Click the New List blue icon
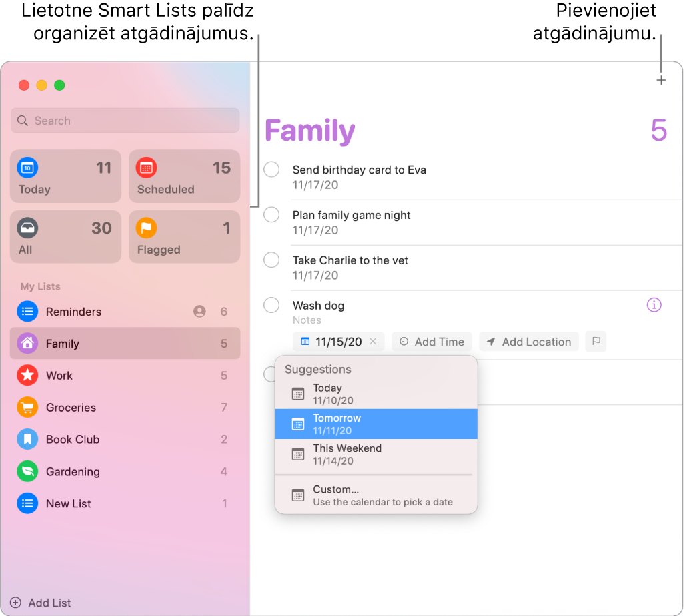 click(x=27, y=503)
